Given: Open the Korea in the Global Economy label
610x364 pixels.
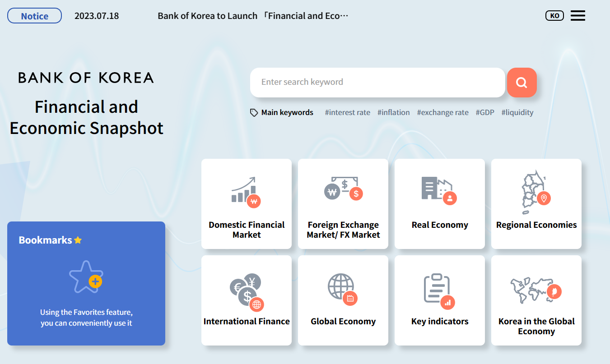Looking at the screenshot, I should click(536, 326).
